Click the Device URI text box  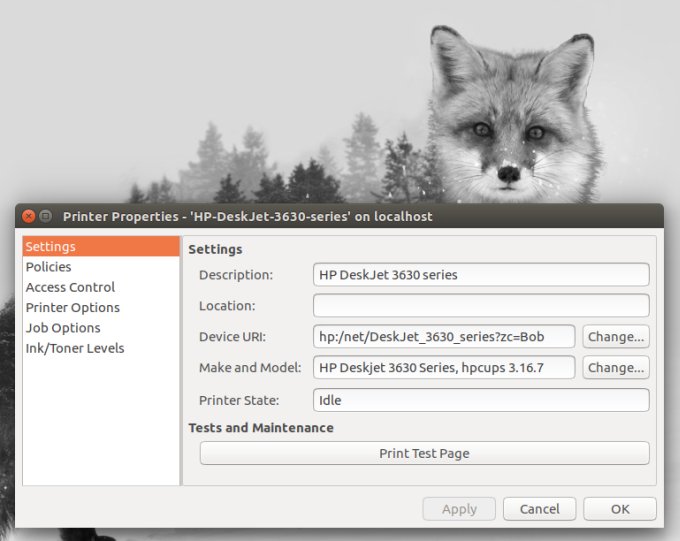click(444, 337)
